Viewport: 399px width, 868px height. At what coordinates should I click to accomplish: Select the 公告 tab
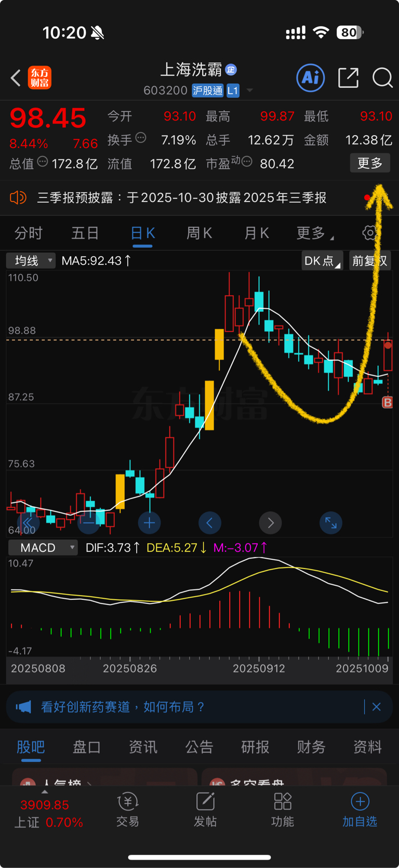(x=199, y=747)
